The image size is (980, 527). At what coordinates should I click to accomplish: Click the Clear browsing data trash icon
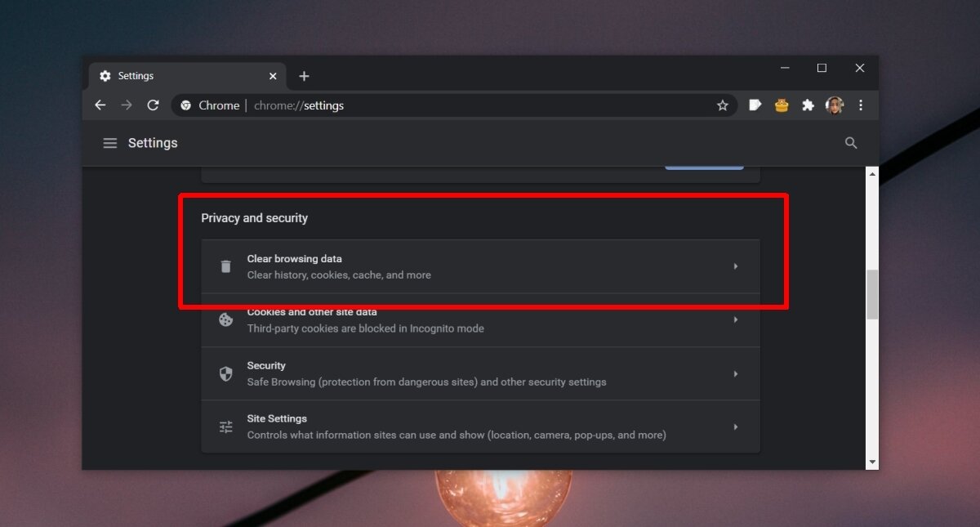click(x=225, y=266)
